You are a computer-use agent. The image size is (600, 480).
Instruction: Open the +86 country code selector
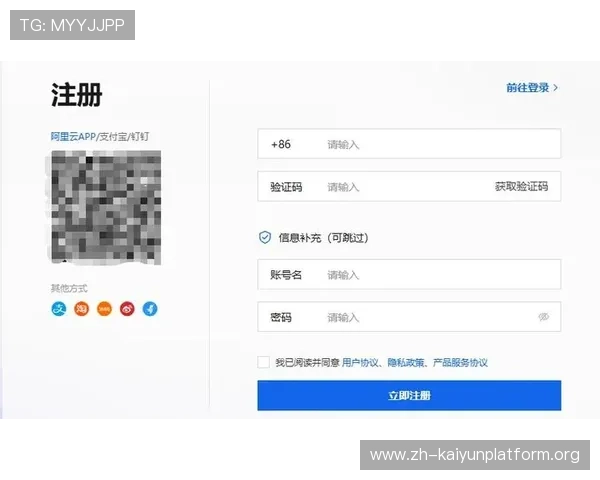(281, 144)
